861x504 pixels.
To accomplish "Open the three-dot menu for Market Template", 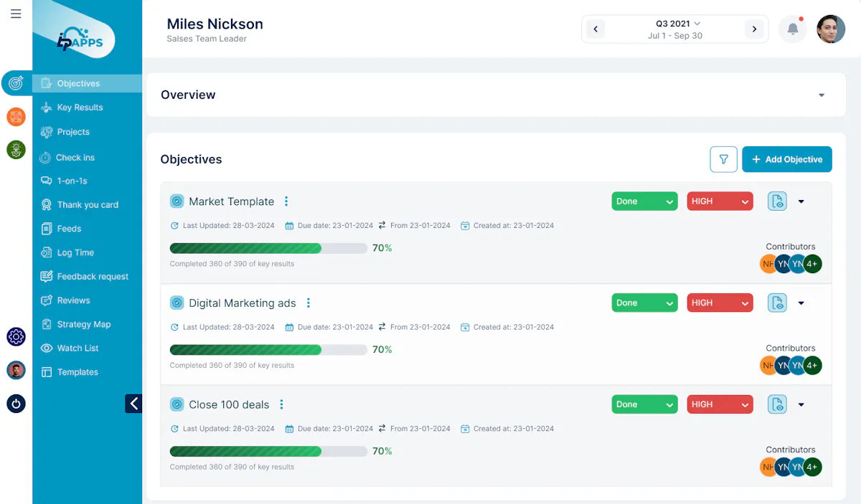I will tap(286, 201).
